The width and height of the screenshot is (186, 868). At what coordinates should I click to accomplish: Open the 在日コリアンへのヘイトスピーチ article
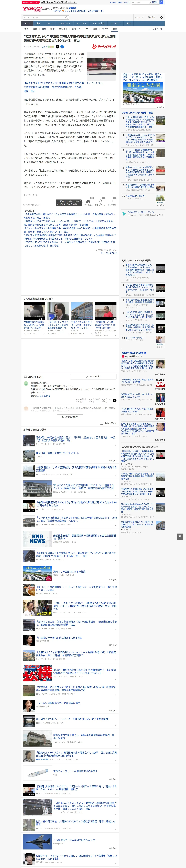coord(72,719)
